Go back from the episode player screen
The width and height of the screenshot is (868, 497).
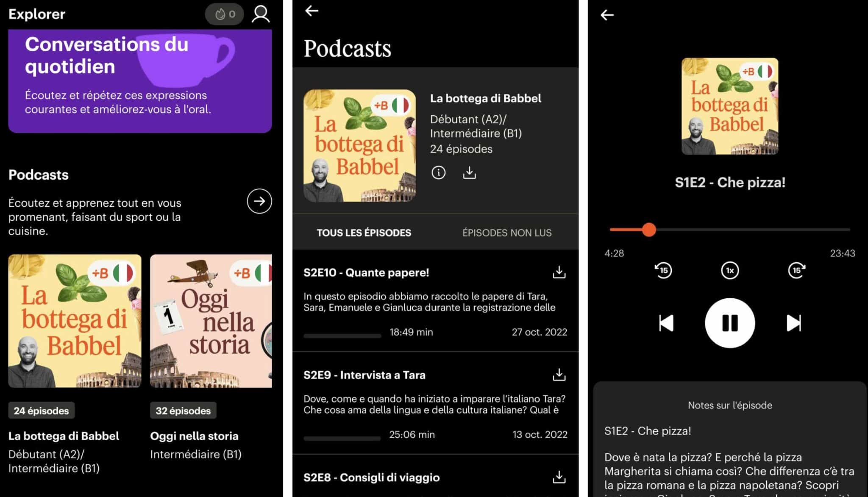[x=607, y=15]
